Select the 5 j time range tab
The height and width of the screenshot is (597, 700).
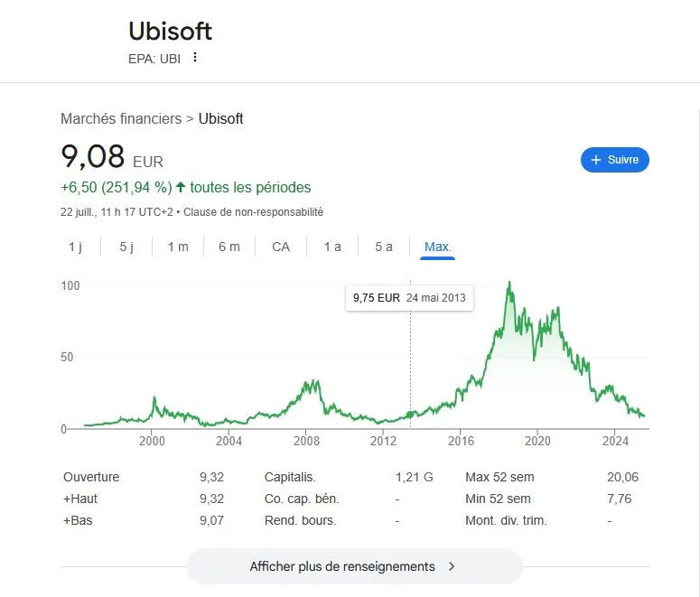tap(126, 247)
